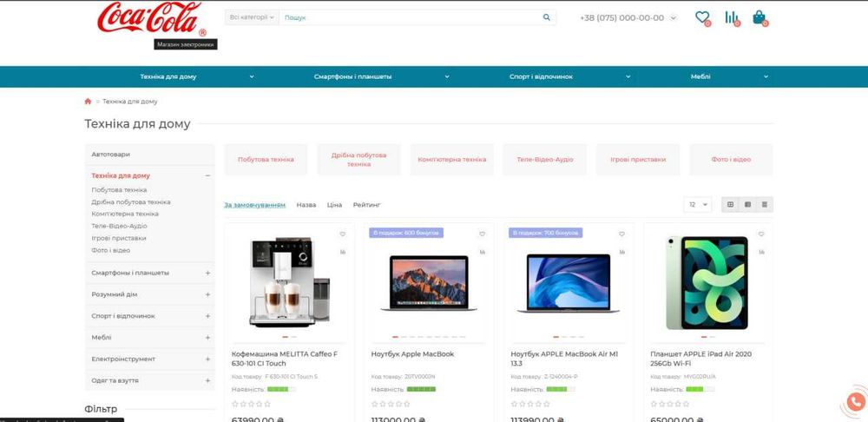
Task: Open Планшет APPLE iPad Air title
Action: coord(700,359)
